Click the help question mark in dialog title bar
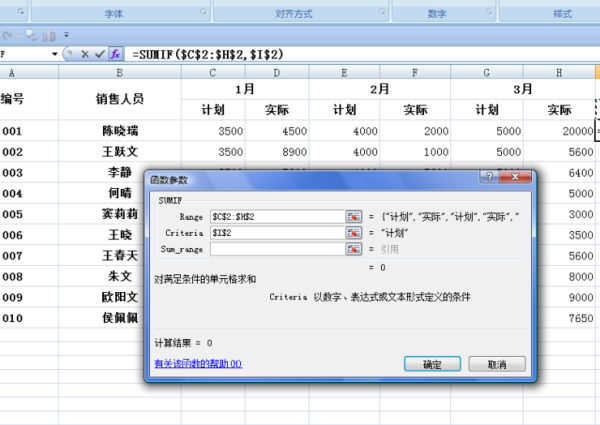The image size is (600, 425). (489, 178)
